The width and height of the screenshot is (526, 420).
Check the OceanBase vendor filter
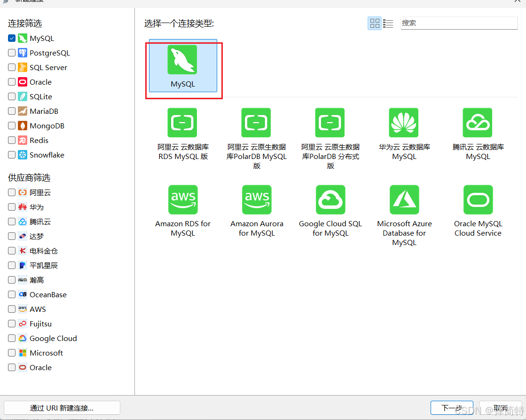[12, 294]
